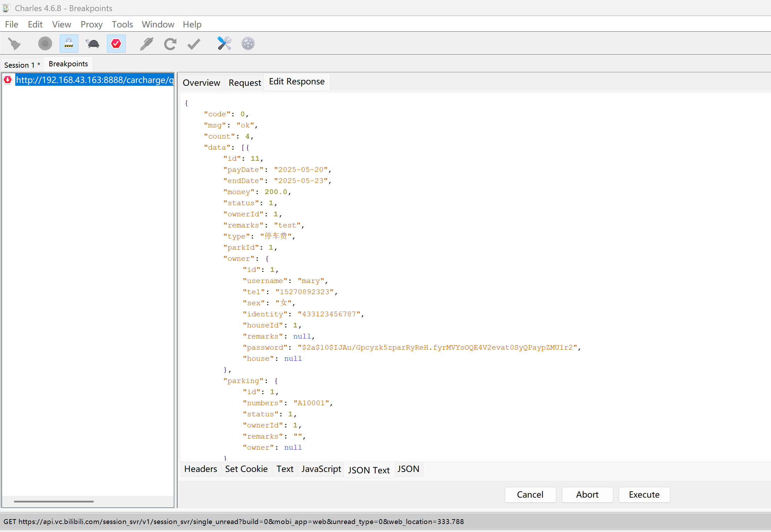The width and height of the screenshot is (771, 532).
Task: Click the "parkId": 1 line
Action: click(x=250, y=248)
